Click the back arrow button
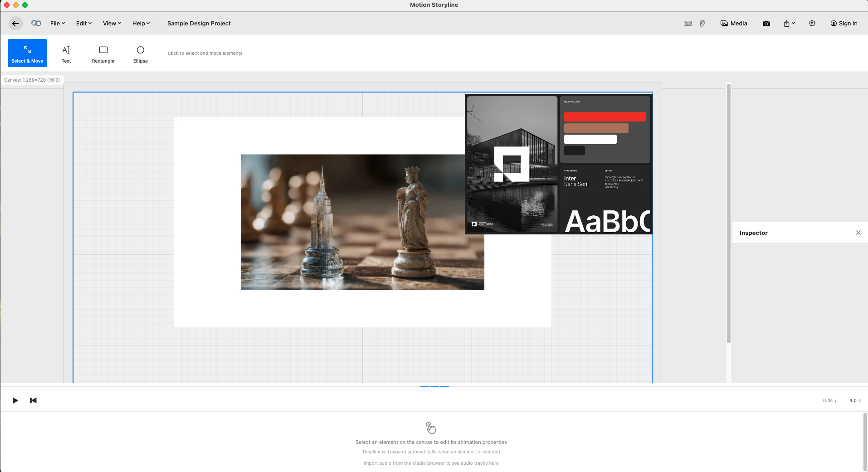Viewport: 868px width, 472px height. [15, 24]
